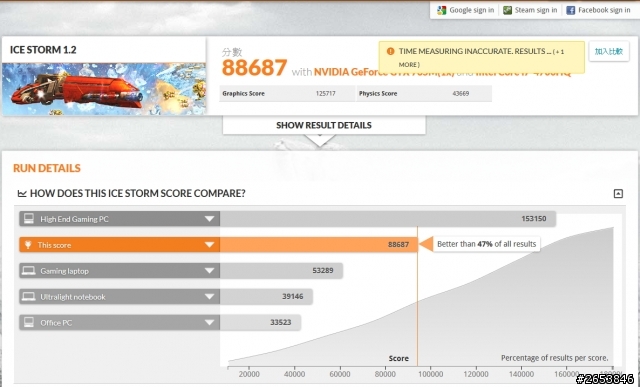
Task: Click the 100000 axis label
Action: click(x=430, y=374)
